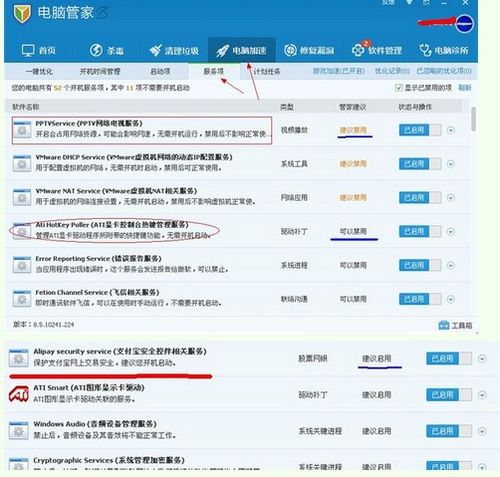
Task: Toggle 已启用 switch for PPTVService
Action: pos(420,130)
